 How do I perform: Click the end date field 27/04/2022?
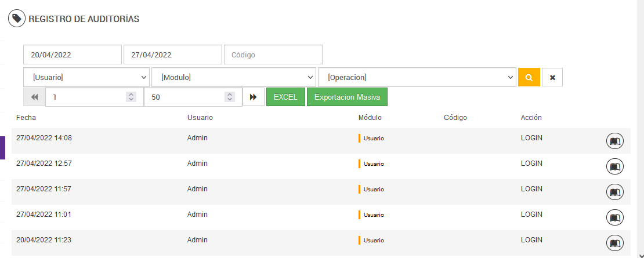click(172, 55)
